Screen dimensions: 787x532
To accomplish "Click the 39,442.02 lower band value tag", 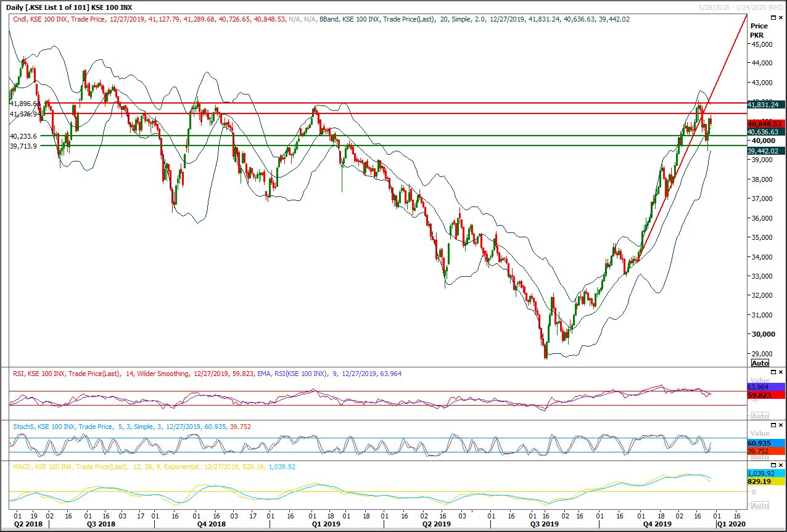I will point(765,151).
